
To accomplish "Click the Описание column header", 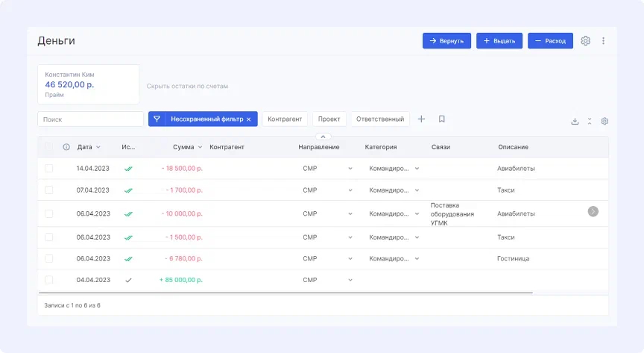I will point(513,147).
